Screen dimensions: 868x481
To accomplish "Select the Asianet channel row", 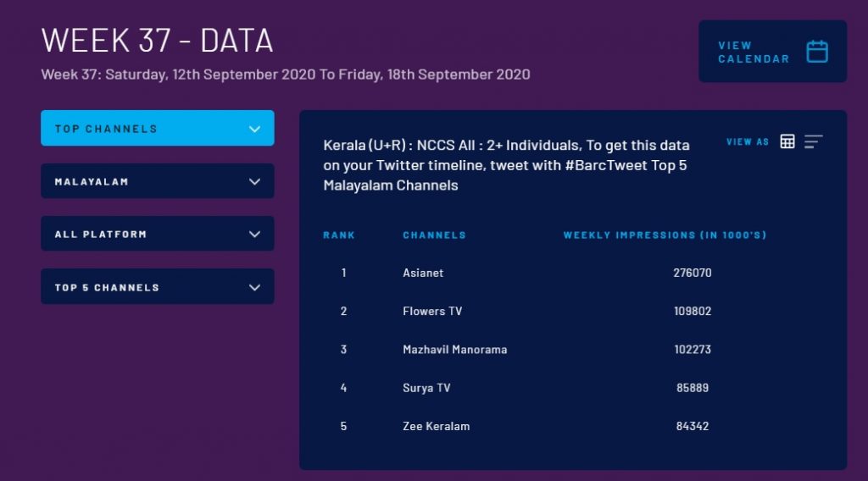I will pyautogui.click(x=423, y=273).
